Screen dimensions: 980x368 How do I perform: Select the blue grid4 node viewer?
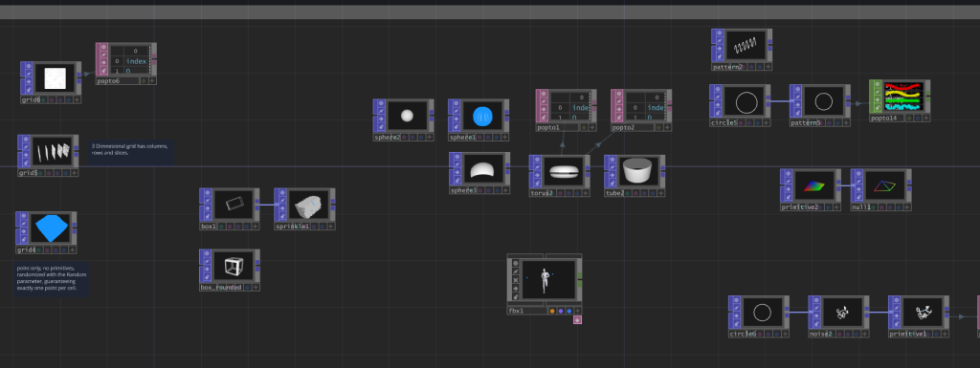tap(51, 228)
